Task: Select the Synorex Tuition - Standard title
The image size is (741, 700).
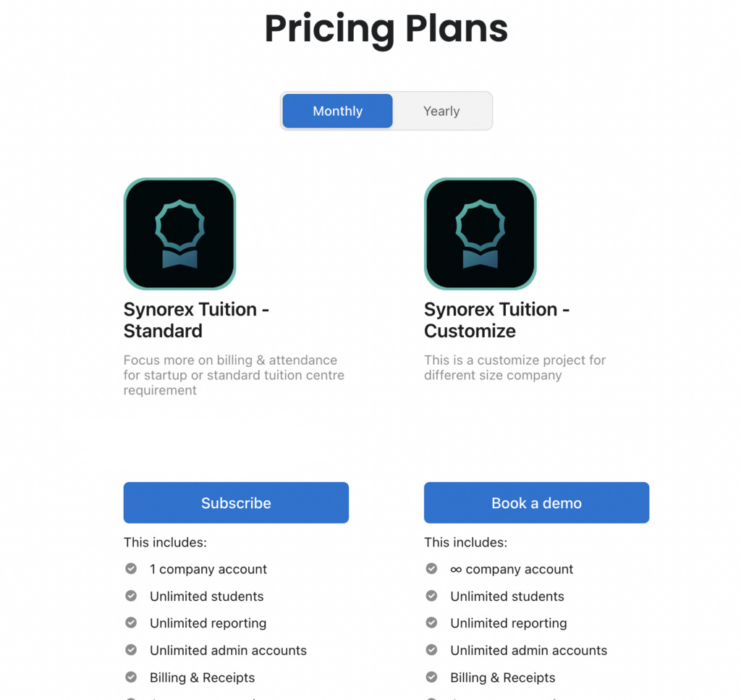Action: point(196,320)
